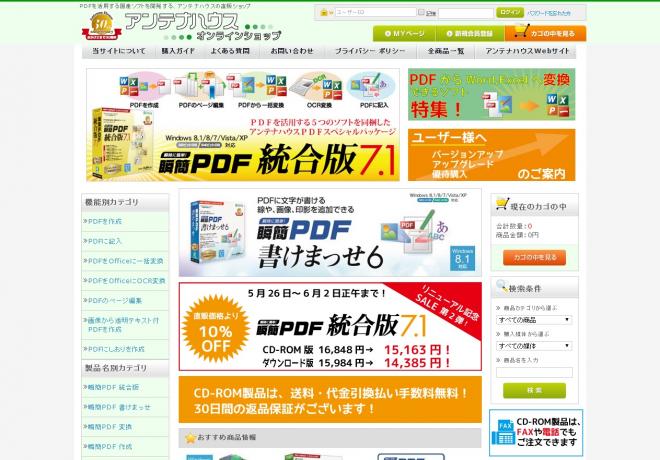The width and height of the screenshot is (660, 460).
Task: Open 購入ガイド in the navigation bar
Action: pos(178,51)
